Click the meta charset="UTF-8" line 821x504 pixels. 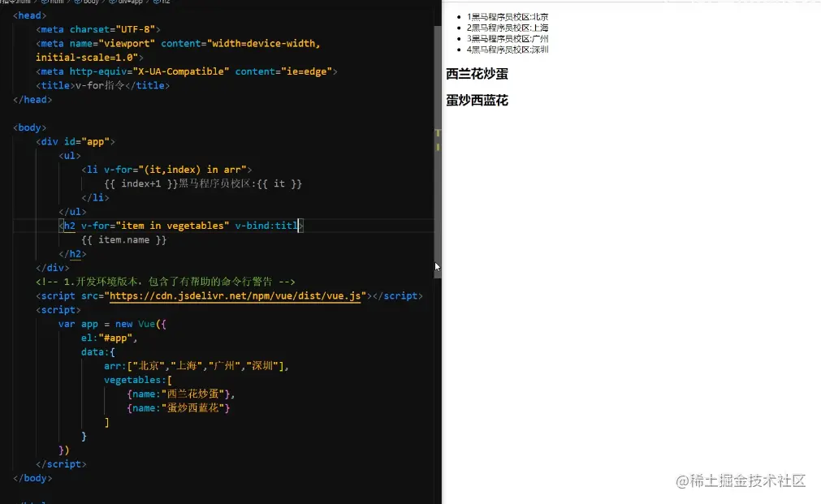[98, 29]
